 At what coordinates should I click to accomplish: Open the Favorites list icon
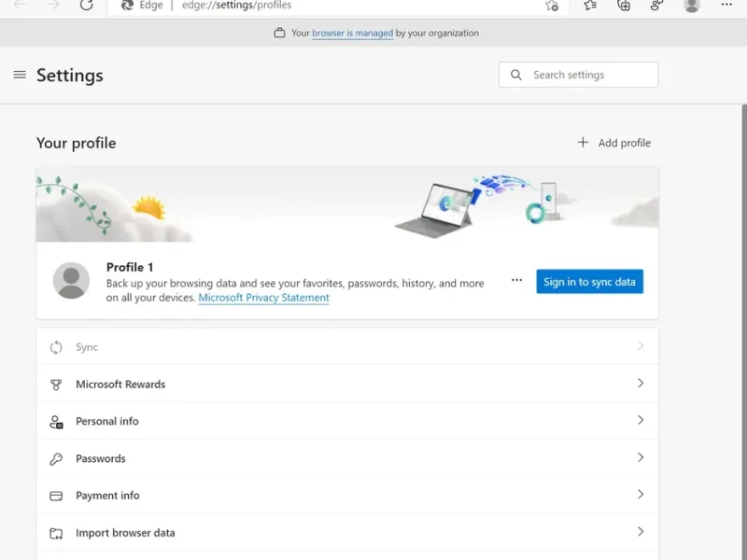(590, 5)
